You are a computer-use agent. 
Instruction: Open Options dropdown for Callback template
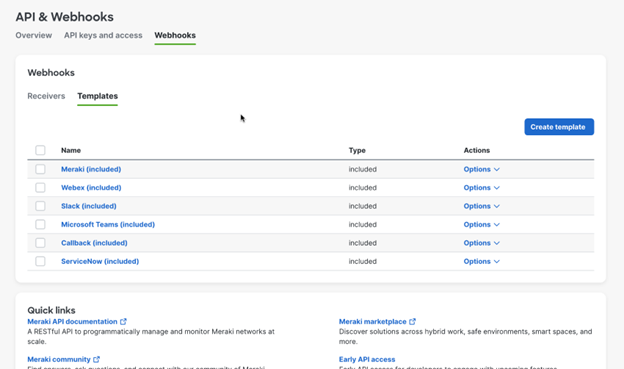point(482,243)
